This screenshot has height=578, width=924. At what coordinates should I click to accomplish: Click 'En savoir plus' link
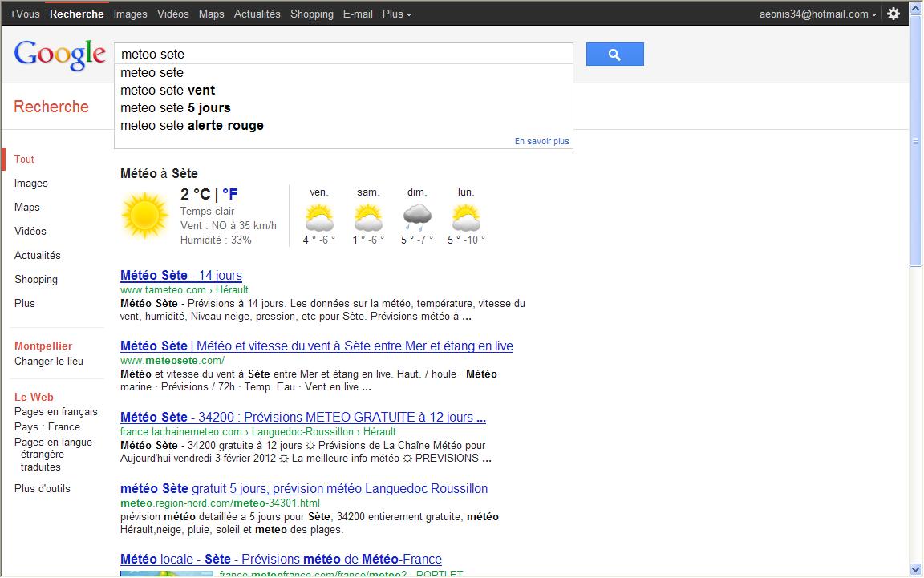541,141
